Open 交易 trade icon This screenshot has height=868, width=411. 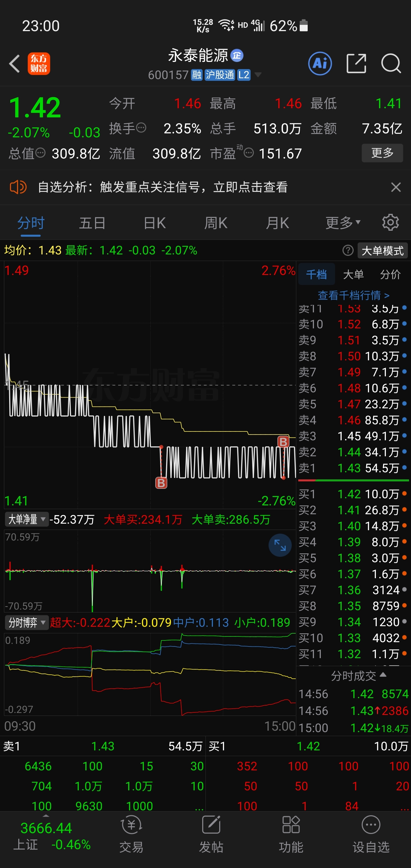[131, 834]
